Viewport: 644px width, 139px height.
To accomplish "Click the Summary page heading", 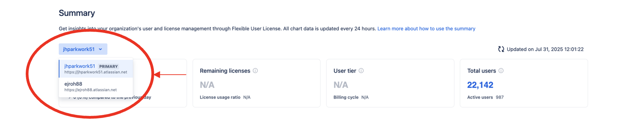I will coord(77,13).
